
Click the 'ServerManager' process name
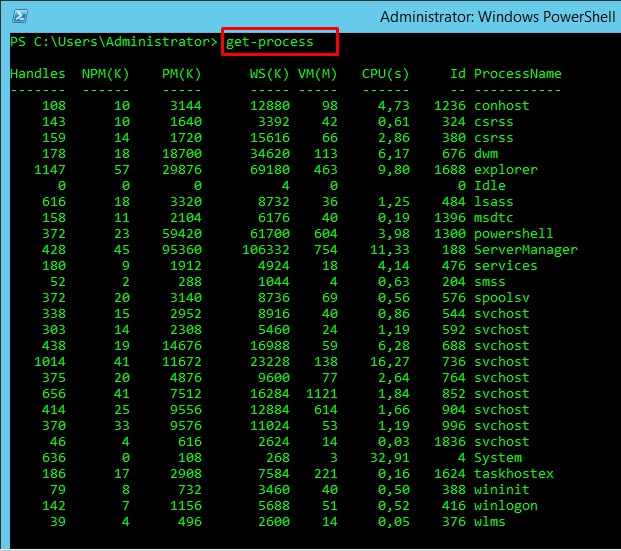526,250
